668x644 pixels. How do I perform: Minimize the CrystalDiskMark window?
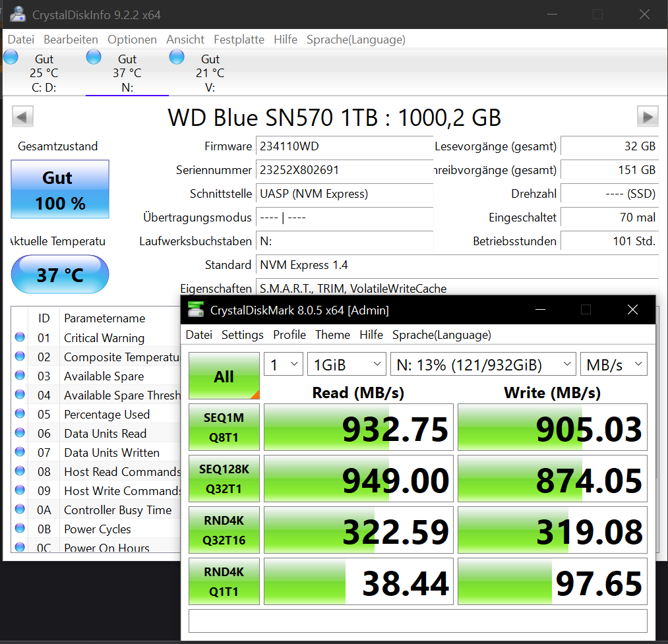540,310
